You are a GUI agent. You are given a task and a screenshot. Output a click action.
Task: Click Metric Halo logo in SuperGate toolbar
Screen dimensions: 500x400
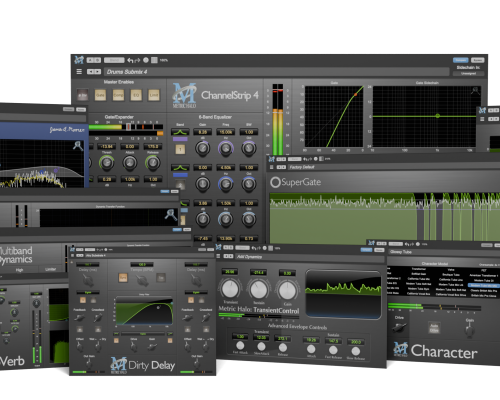point(272,159)
